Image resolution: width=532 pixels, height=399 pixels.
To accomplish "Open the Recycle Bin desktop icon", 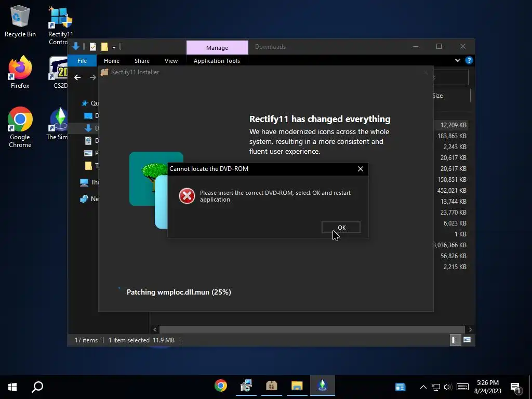I will tap(20, 21).
